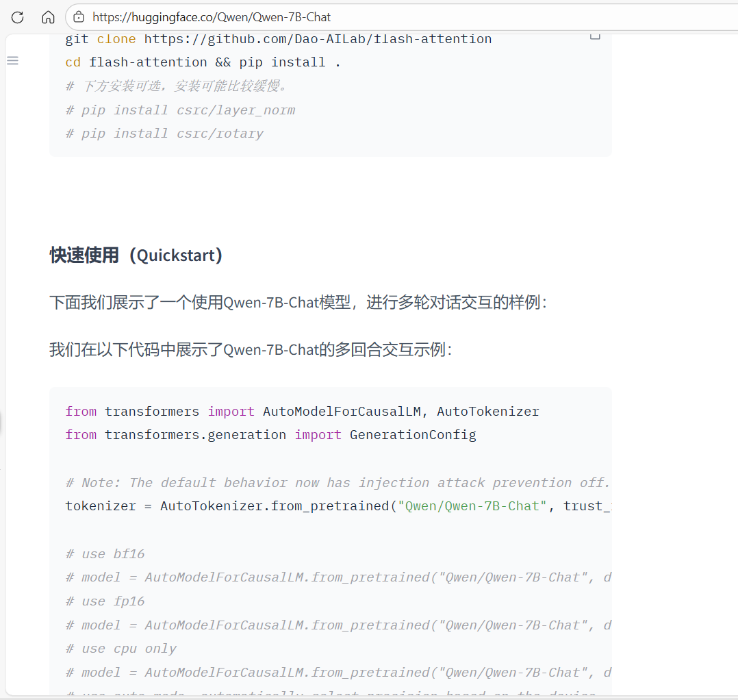
Task: Click the flash-attention GitHub URL in code
Action: [x=318, y=39]
